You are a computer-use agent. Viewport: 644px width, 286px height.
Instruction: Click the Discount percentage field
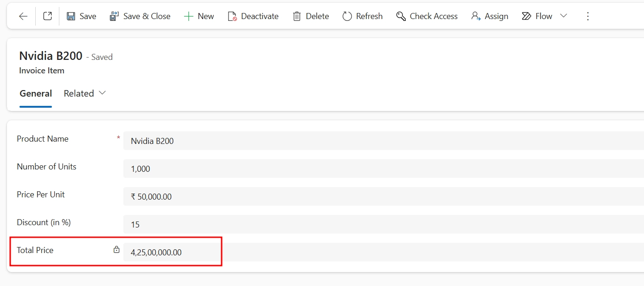click(278, 224)
